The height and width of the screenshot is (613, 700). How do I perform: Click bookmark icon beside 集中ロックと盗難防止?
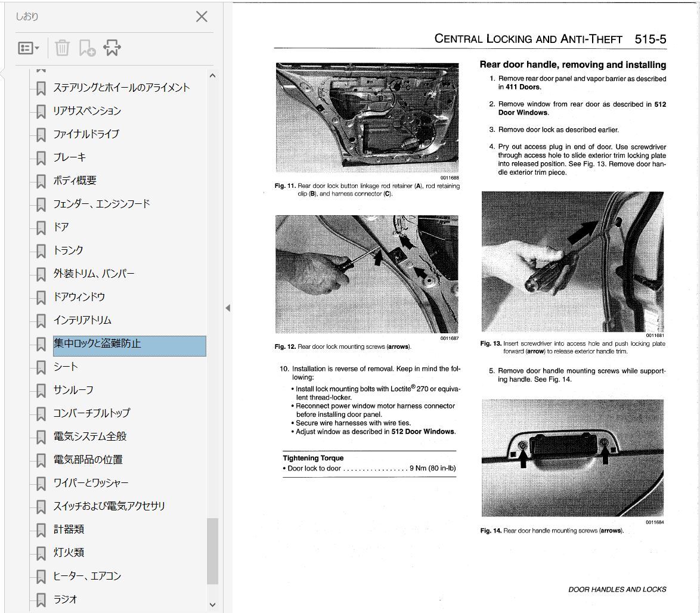[x=41, y=344]
